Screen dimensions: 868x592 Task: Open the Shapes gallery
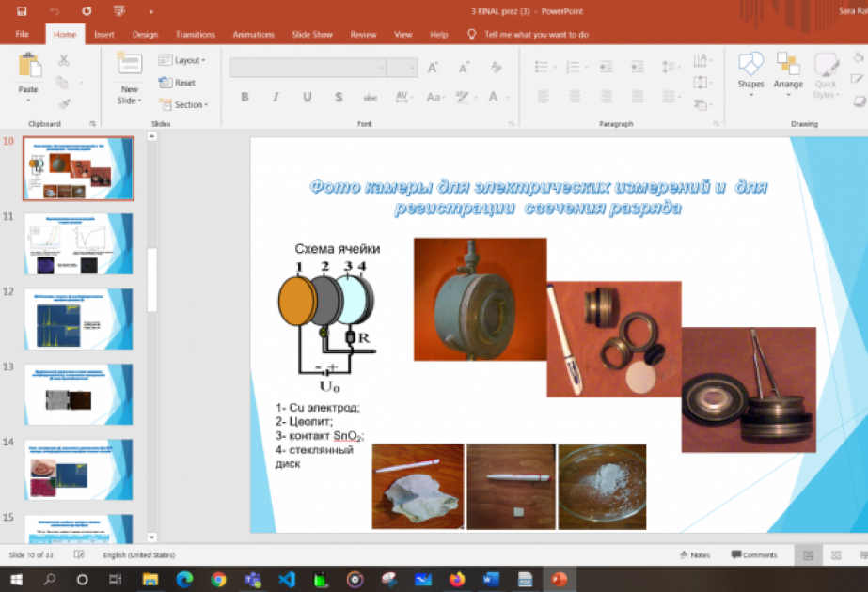[750, 73]
